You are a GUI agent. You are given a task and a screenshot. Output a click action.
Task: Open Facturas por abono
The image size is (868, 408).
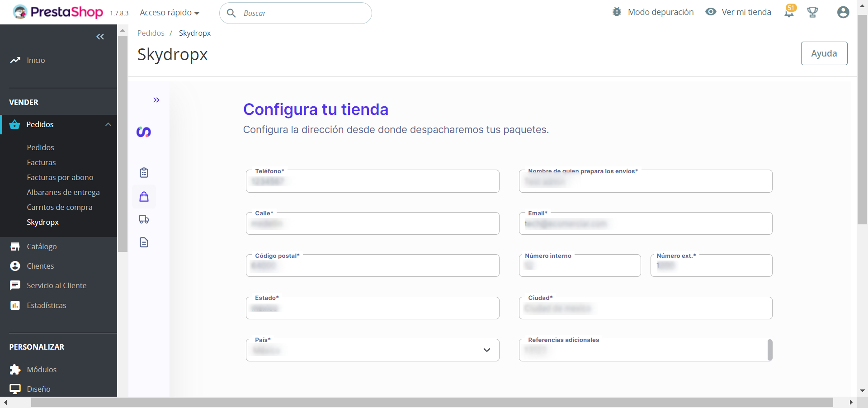[x=60, y=177]
